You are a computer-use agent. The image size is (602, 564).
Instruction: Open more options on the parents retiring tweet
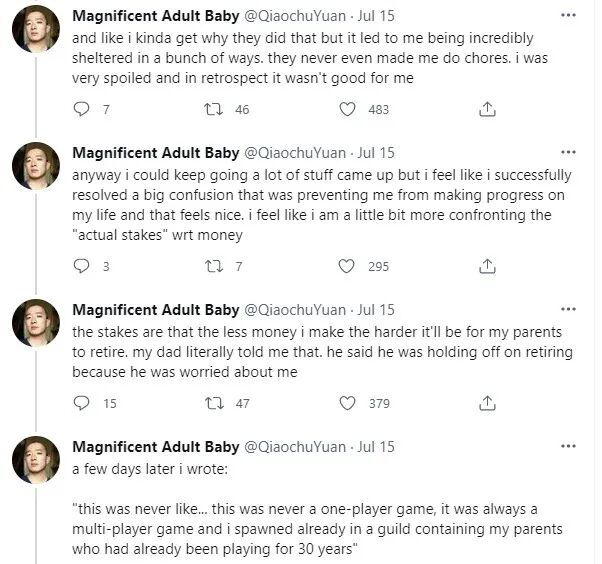point(569,310)
